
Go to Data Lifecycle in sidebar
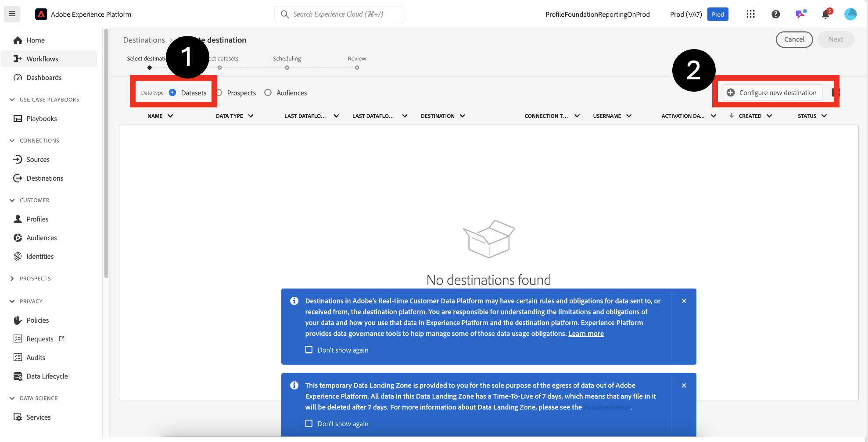pos(47,377)
